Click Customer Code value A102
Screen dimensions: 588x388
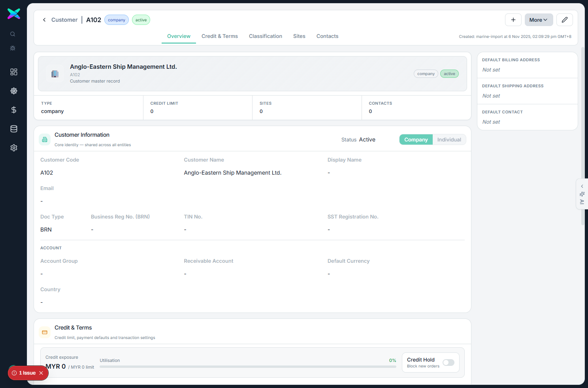[x=47, y=173]
